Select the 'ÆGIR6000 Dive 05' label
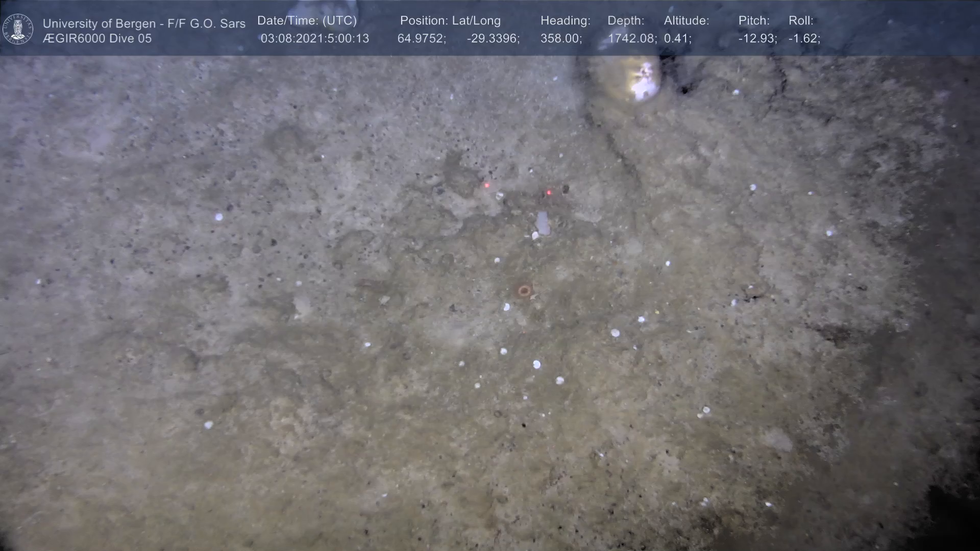 point(97,39)
